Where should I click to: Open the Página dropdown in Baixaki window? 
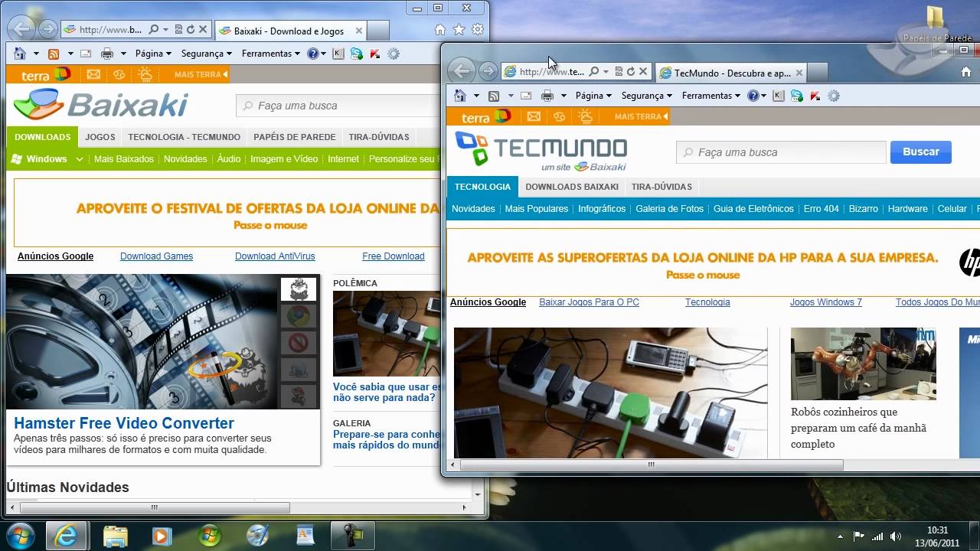pyautogui.click(x=154, y=54)
